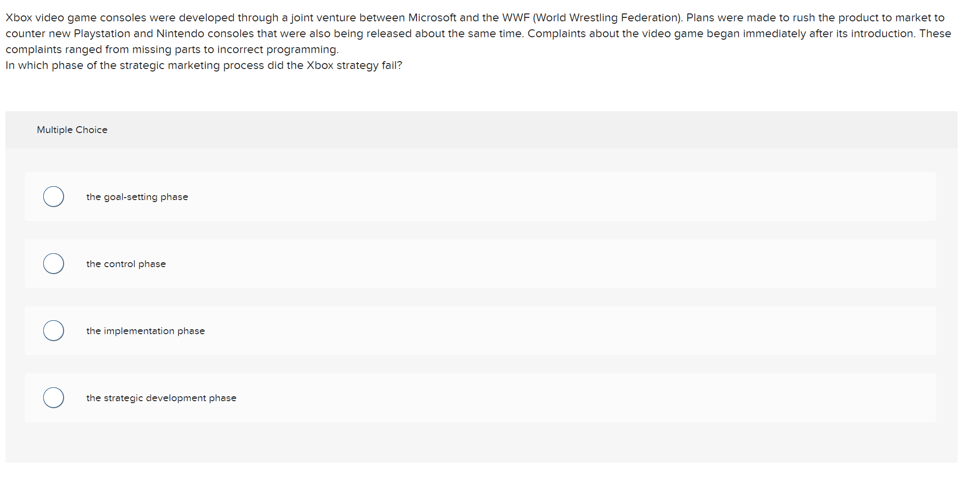This screenshot has height=503, width=980.
Task: Choose the goal-setting phase answer option
Action: 137,197
